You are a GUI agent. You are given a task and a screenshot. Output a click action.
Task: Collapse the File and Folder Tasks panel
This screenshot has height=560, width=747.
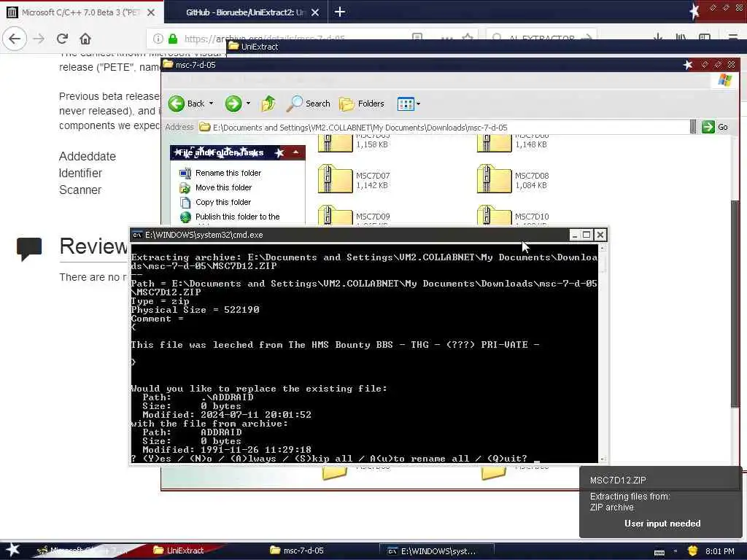[x=296, y=152]
